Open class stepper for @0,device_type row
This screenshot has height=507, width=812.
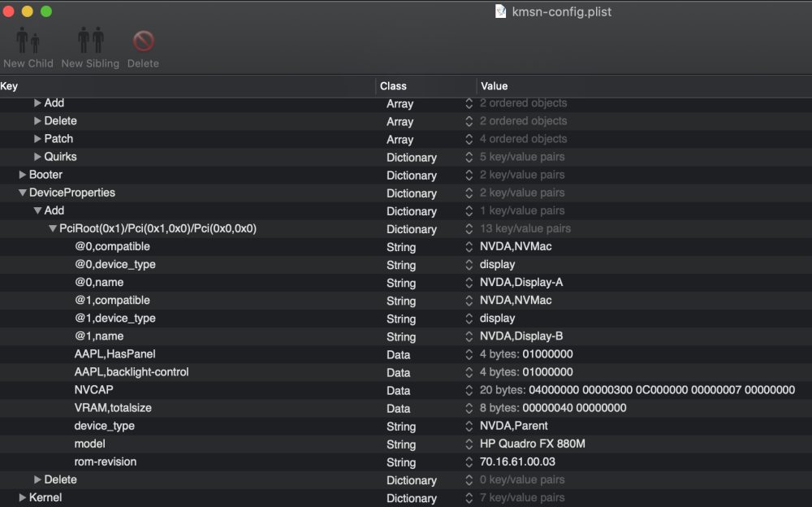point(469,265)
